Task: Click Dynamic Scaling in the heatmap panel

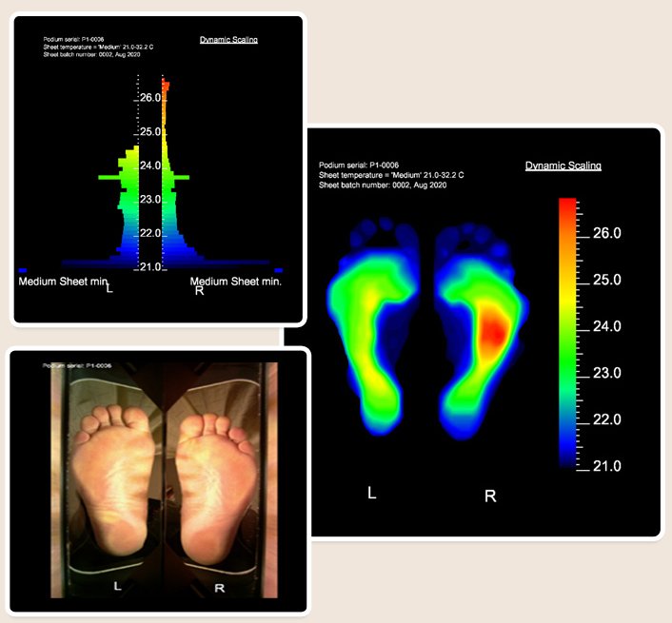Action: (563, 165)
